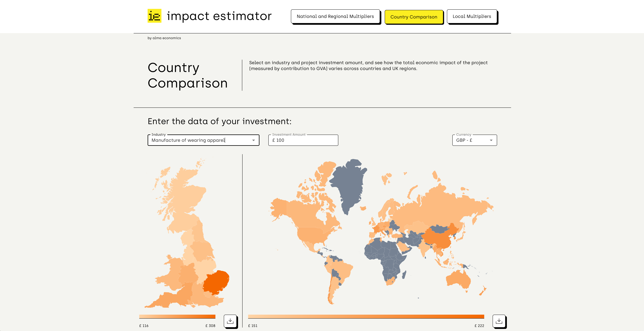This screenshot has width=644, height=331.
Task: Click the UK regions color gradient bar
Action: 177,316
